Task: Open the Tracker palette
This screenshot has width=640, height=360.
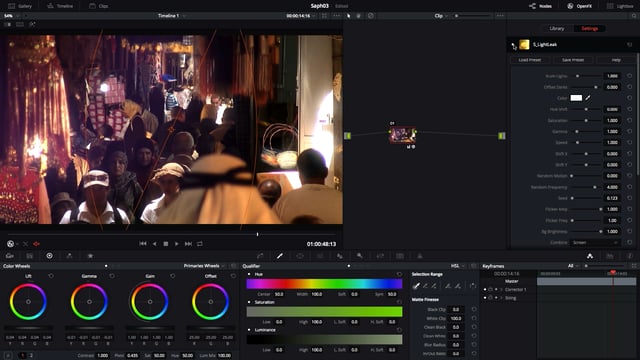Action: coord(320,256)
